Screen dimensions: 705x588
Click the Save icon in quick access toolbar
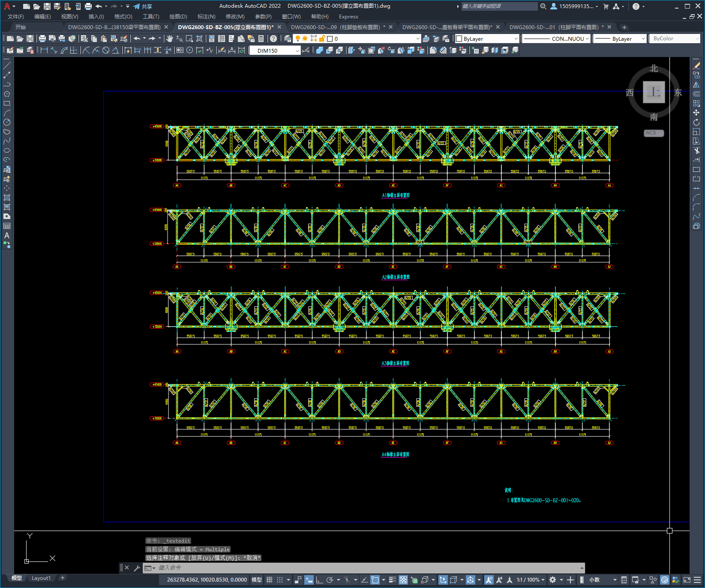coord(47,6)
